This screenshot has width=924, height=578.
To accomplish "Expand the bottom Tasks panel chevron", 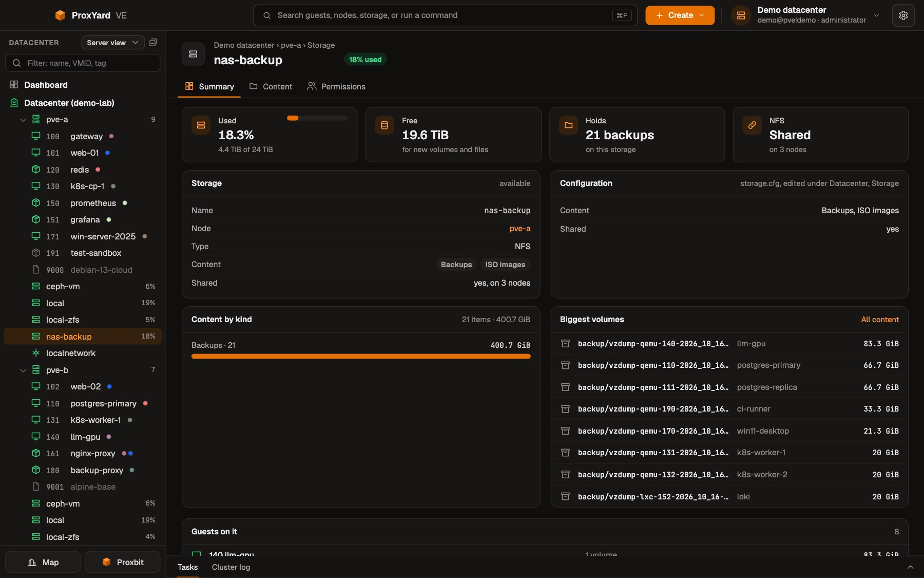I will point(910,567).
